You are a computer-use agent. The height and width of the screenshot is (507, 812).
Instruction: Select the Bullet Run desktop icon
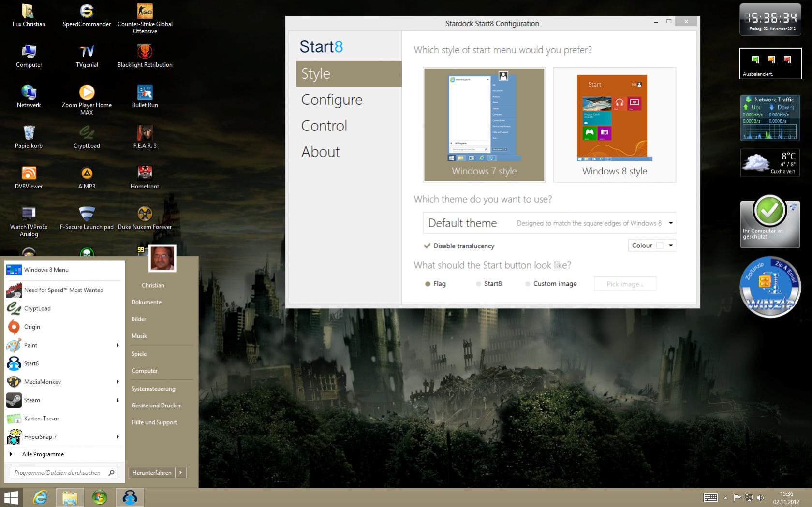145,97
